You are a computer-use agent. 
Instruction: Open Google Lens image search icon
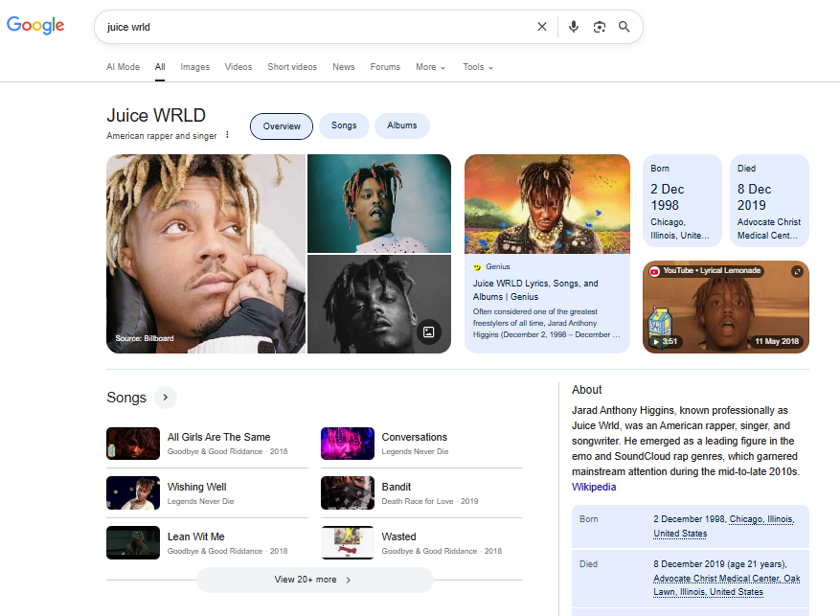coord(599,27)
